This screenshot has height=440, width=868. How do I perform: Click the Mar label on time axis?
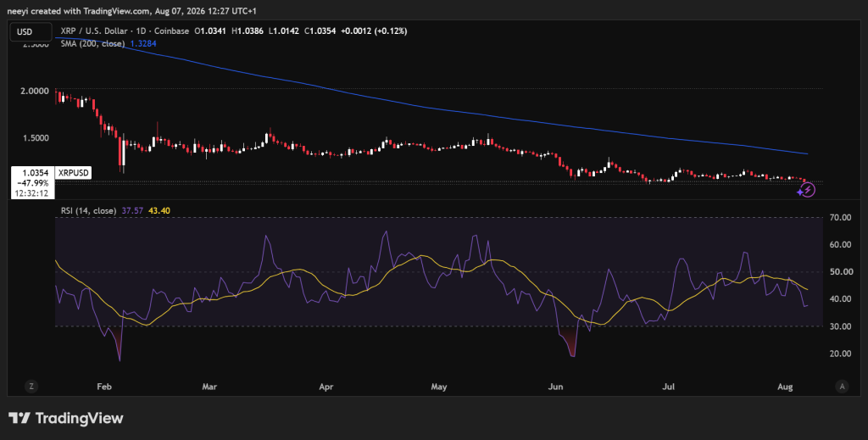209,387
